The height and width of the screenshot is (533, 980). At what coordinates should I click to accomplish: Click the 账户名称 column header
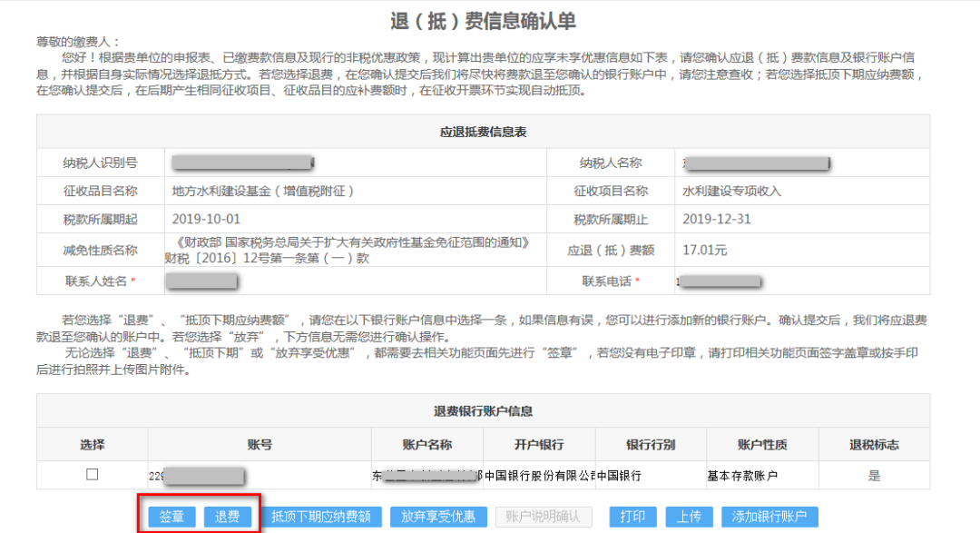tap(426, 445)
